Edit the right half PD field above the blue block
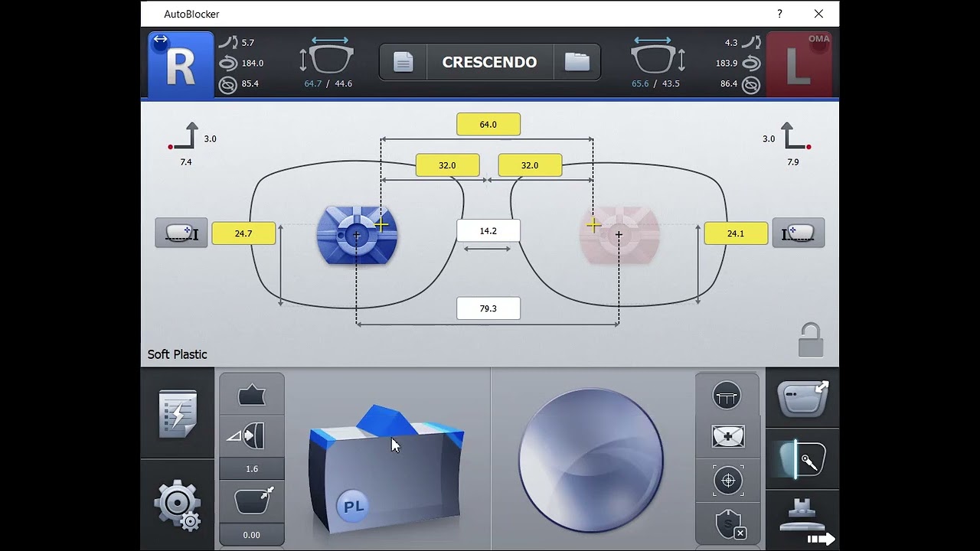Screen dimensions: 980x551 448,165
